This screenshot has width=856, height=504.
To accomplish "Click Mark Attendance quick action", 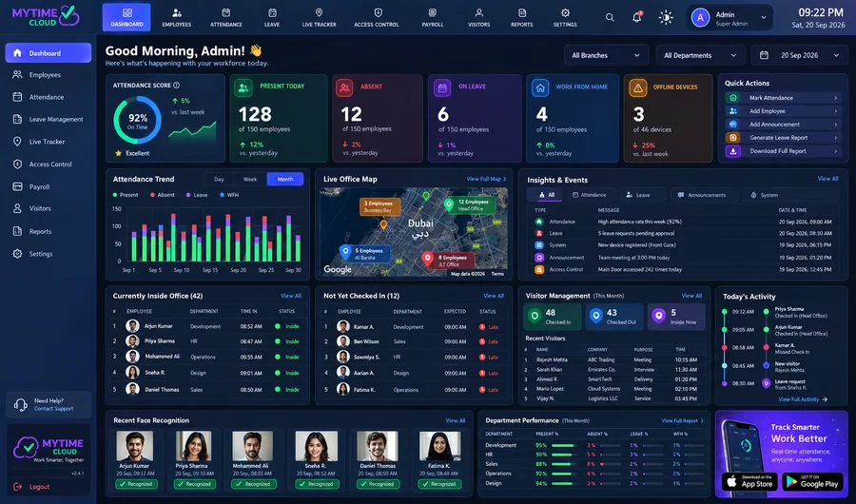I will coord(783,98).
